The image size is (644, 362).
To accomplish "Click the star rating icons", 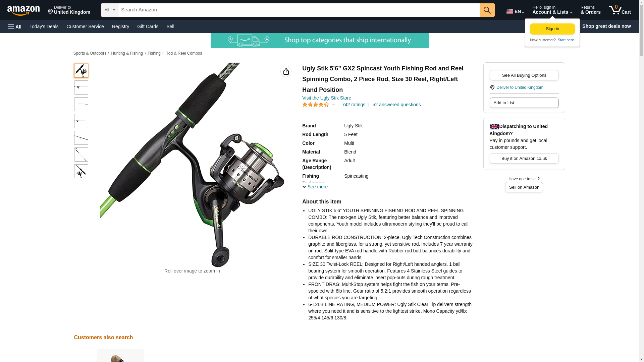I will 316,105.
